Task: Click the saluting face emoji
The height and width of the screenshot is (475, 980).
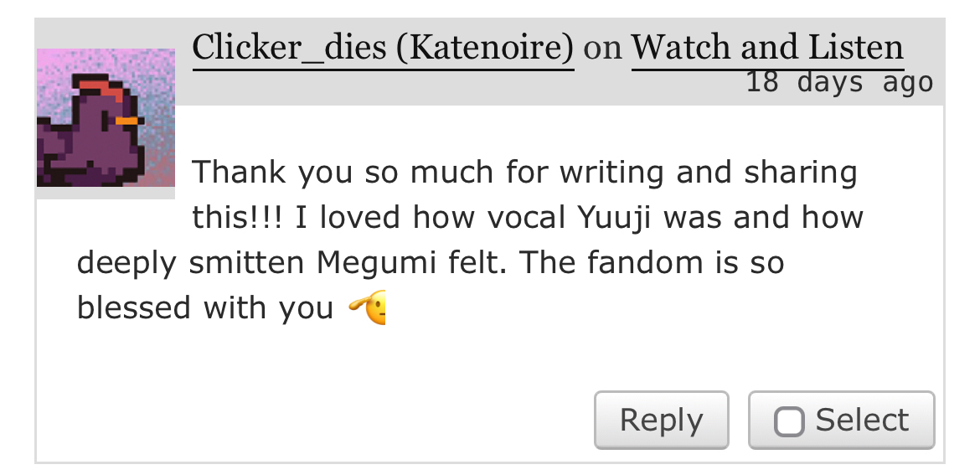Action: pos(369,308)
